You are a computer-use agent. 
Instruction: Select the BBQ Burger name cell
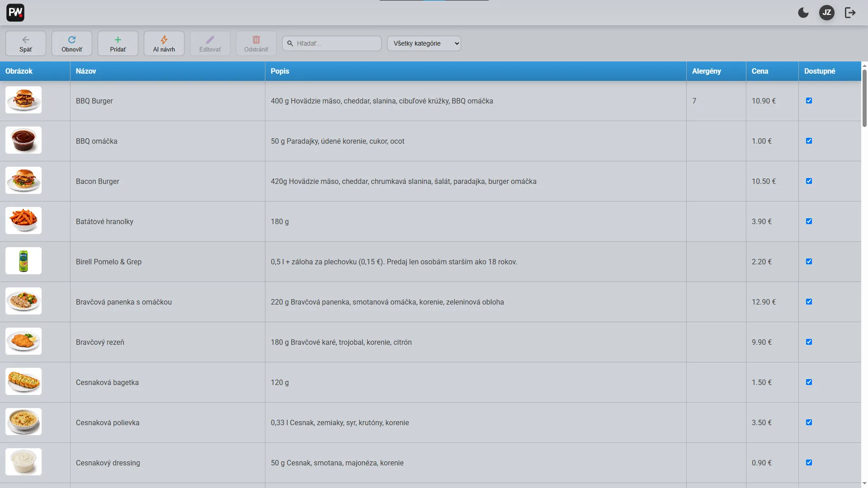pyautogui.click(x=168, y=101)
